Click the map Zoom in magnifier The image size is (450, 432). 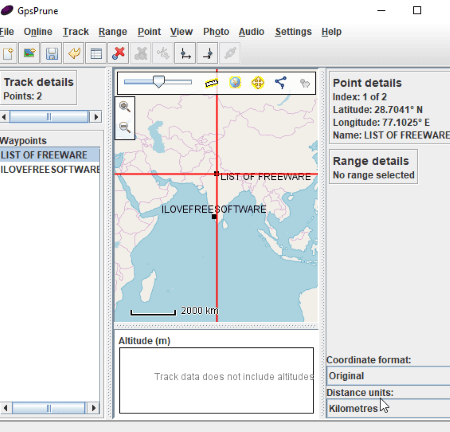click(125, 107)
